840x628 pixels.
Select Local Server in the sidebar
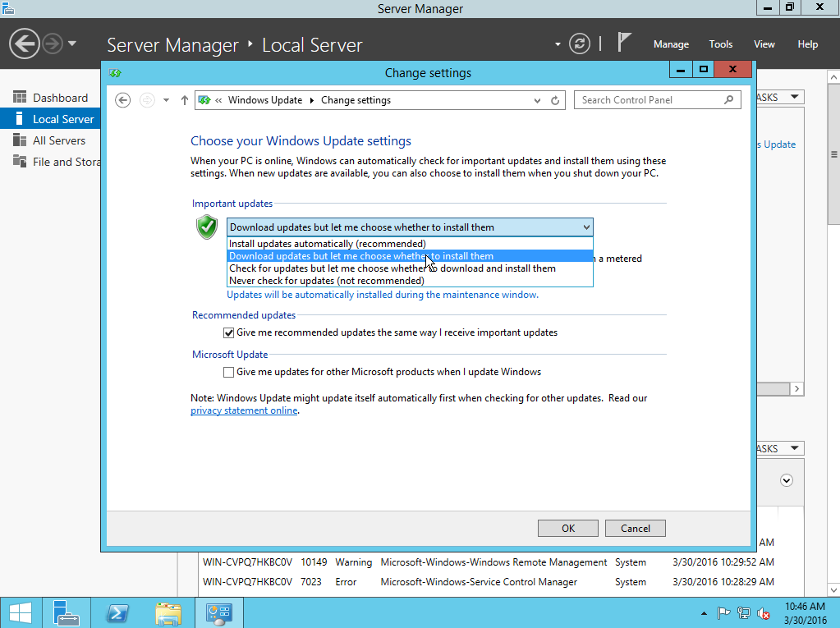(50, 119)
